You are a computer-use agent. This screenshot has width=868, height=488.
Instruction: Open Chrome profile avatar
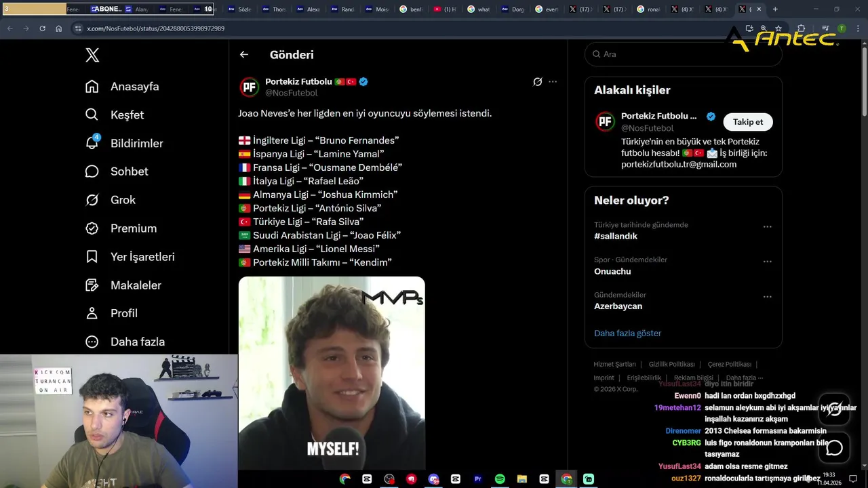[x=842, y=28]
